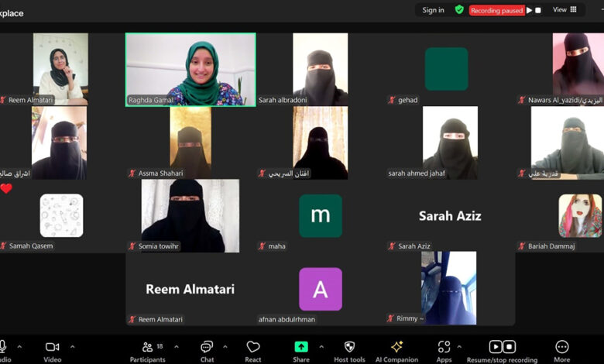
Task: Expand participants options caret
Action: pyautogui.click(x=177, y=347)
